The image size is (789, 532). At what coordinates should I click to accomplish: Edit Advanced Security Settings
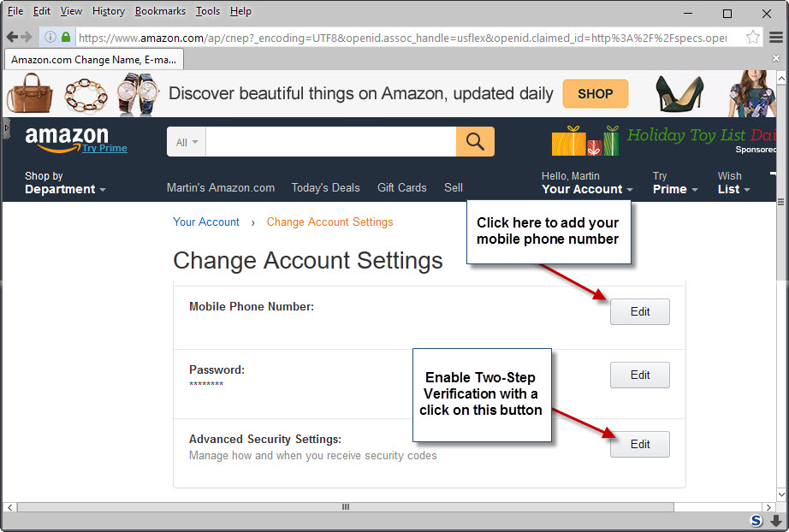coord(639,445)
